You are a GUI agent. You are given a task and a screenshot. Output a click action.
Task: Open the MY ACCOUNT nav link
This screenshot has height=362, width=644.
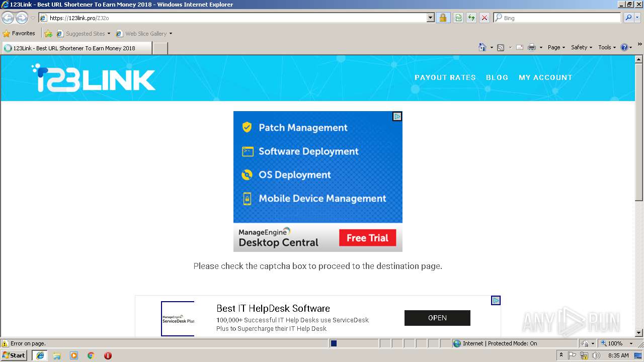pyautogui.click(x=545, y=77)
